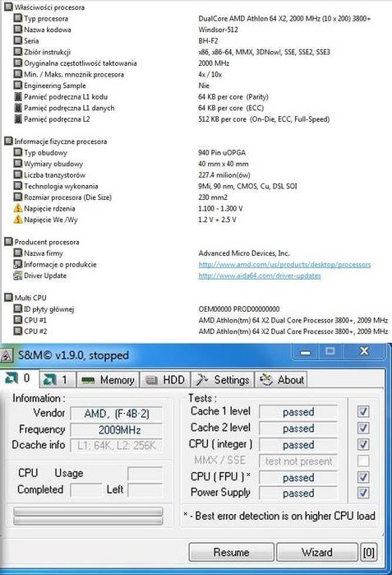The height and width of the screenshot is (575, 392).
Task: Uncheck the Power Supply test checkbox
Action: [x=363, y=493]
